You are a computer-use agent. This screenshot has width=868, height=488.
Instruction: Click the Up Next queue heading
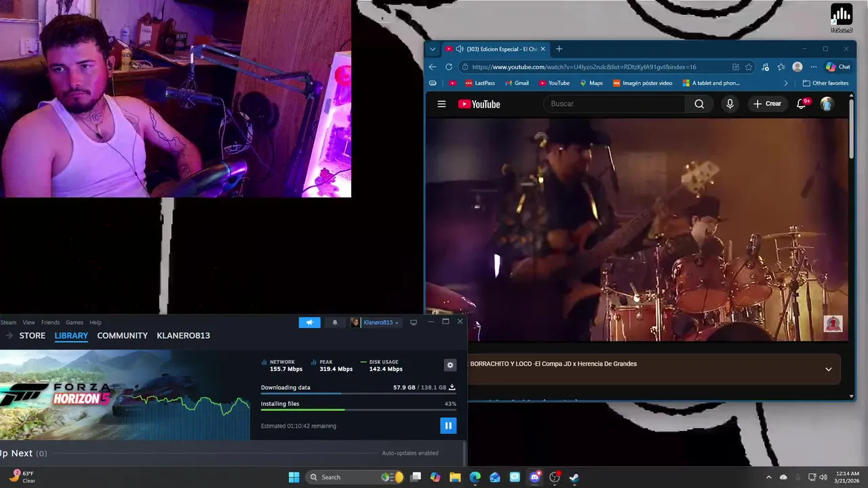pos(23,453)
